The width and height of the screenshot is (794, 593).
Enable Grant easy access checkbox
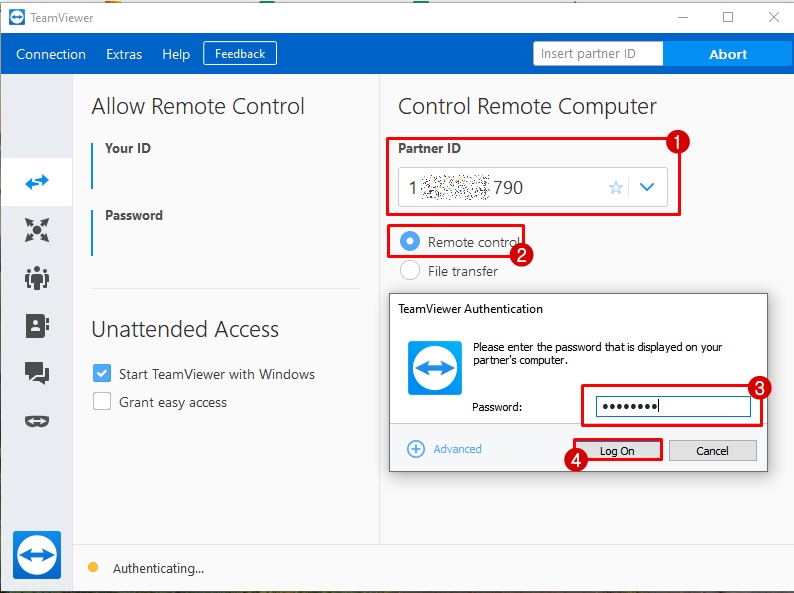(x=102, y=402)
